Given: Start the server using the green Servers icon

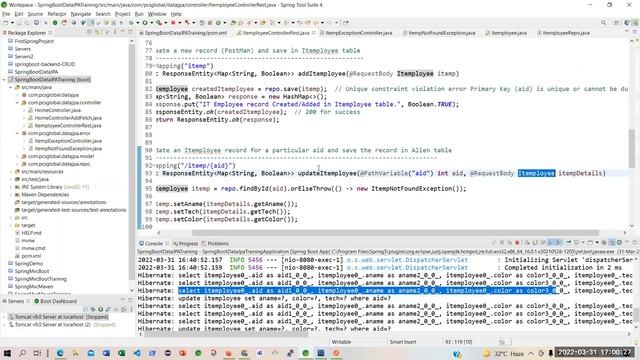Looking at the screenshot, I should click(100, 309).
